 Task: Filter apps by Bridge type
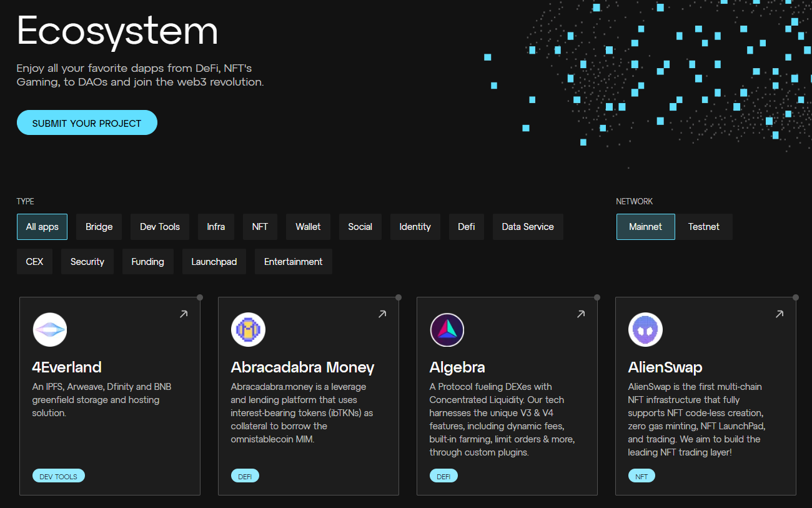coord(99,227)
